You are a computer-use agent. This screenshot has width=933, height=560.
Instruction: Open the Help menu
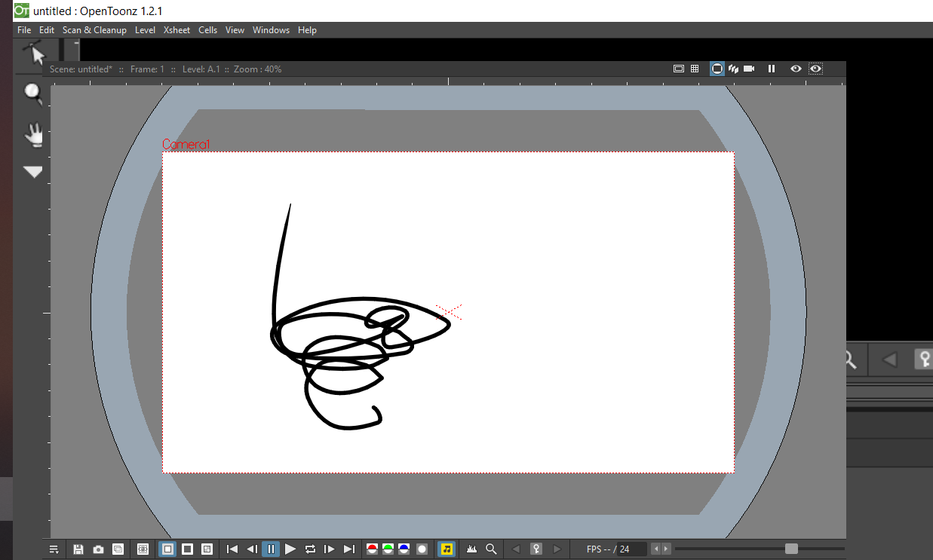coord(307,30)
